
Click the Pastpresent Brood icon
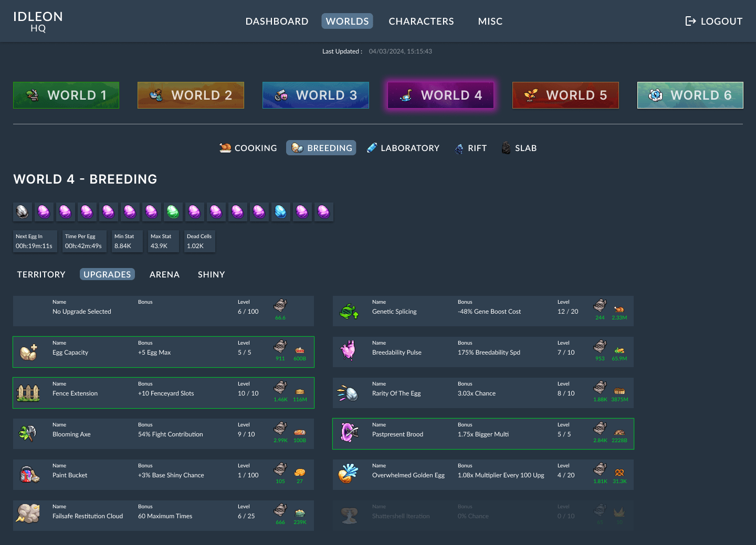pos(350,433)
